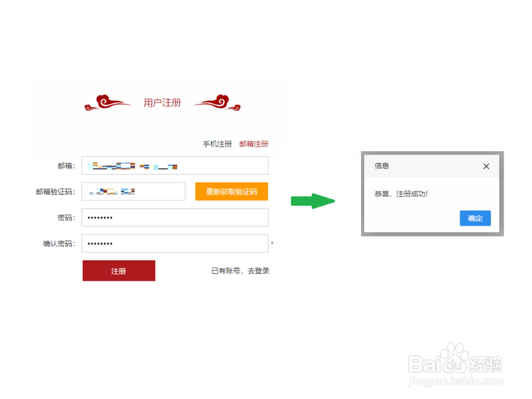532x399 pixels.
Task: Click the 确认密码 password field
Action: point(174,243)
